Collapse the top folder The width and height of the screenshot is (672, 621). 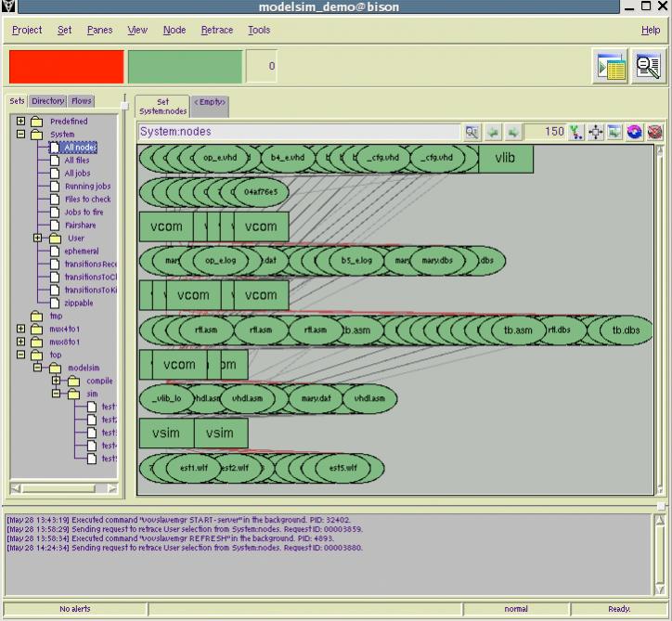tap(20, 355)
